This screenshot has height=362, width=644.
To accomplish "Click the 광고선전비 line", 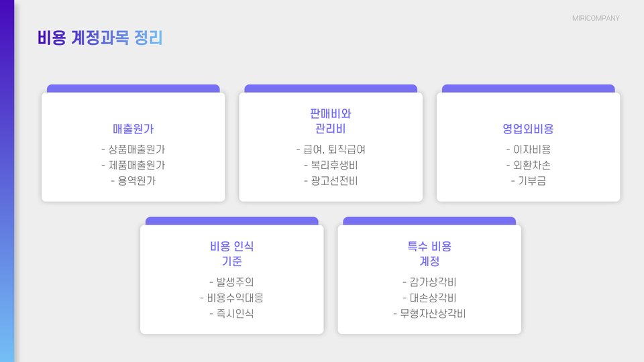I will point(331,180).
